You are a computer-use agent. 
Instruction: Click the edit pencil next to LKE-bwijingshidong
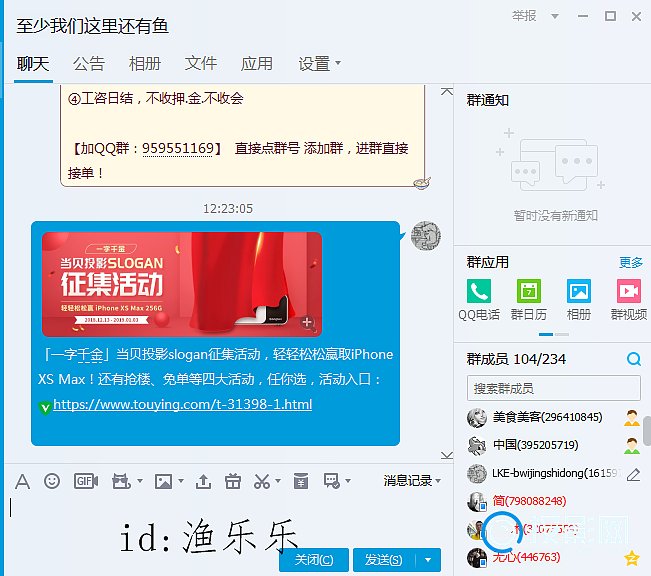(633, 474)
